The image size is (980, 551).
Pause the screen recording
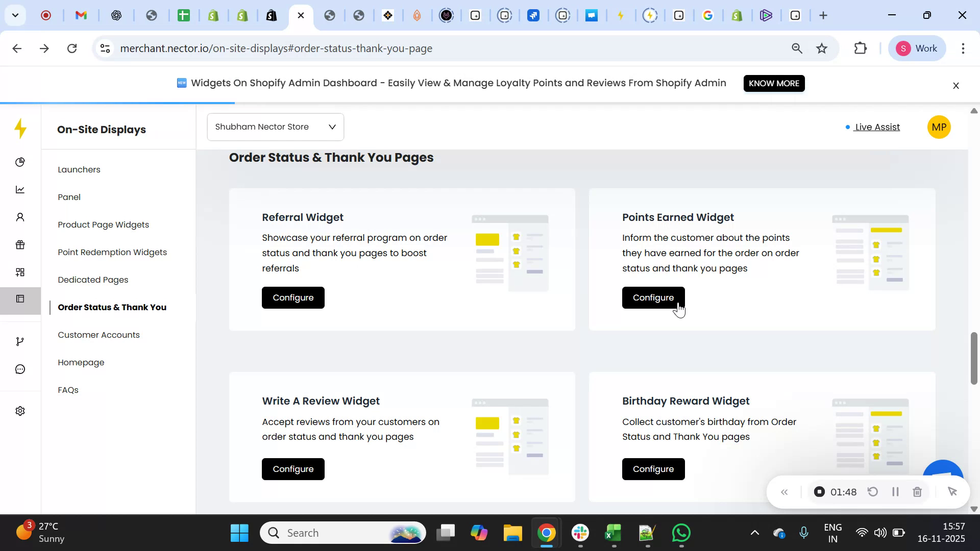pos(895,492)
